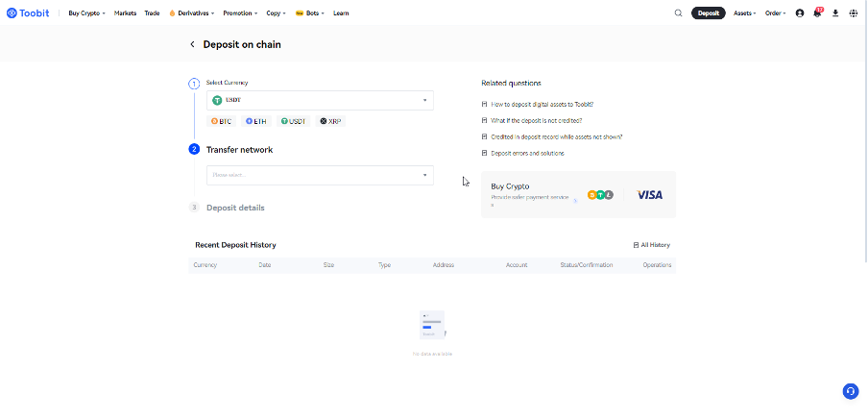Click the Toobit logo
The height and width of the screenshot is (419, 868).
pyautogui.click(x=28, y=13)
